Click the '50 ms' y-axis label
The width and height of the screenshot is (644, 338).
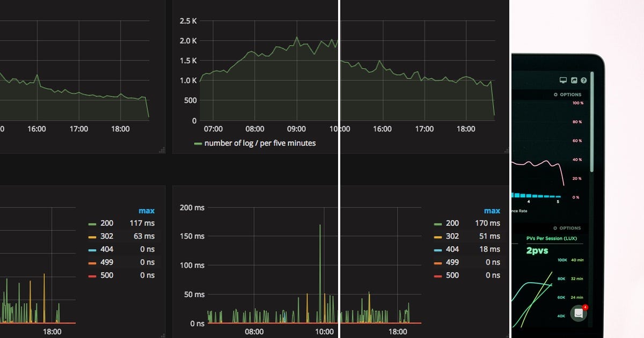click(194, 295)
